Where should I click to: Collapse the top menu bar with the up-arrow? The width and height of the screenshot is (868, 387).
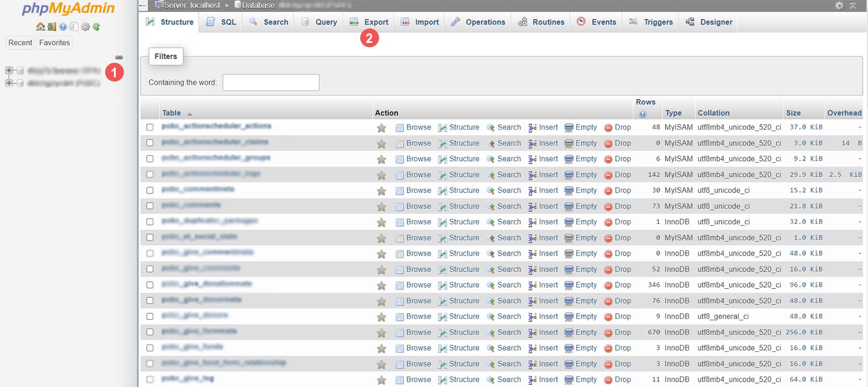[853, 5]
